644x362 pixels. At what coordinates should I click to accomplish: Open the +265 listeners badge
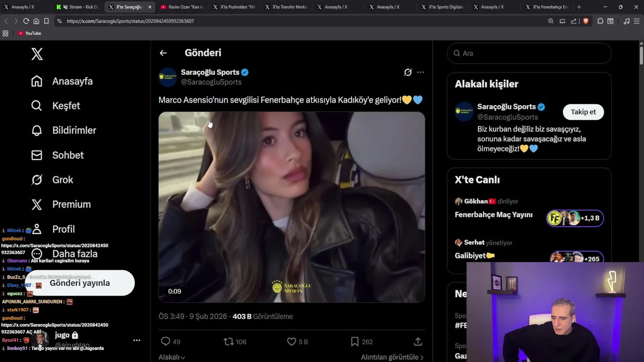(x=577, y=258)
